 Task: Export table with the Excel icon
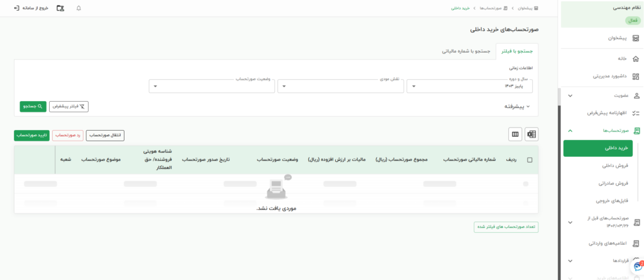click(531, 134)
